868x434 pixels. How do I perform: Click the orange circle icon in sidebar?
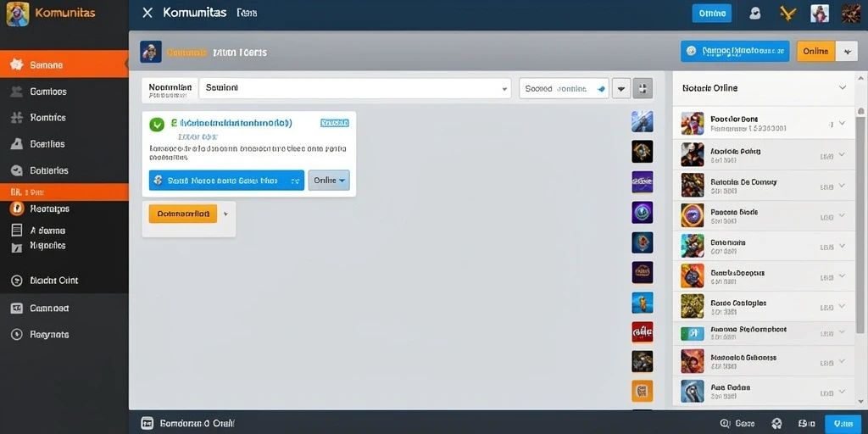pos(17,209)
